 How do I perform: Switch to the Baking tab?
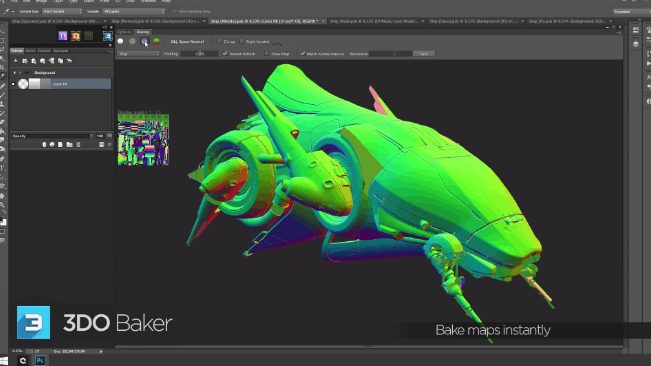point(142,32)
